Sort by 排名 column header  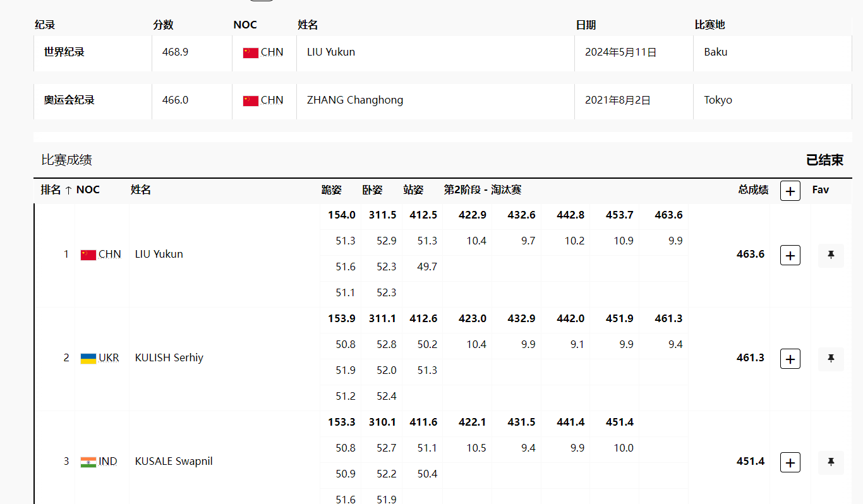56,190
